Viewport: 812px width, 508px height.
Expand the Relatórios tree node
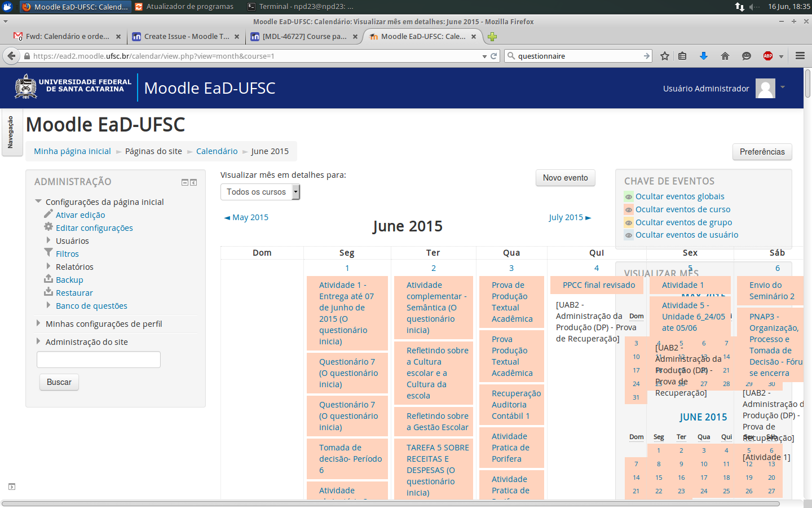click(48, 266)
